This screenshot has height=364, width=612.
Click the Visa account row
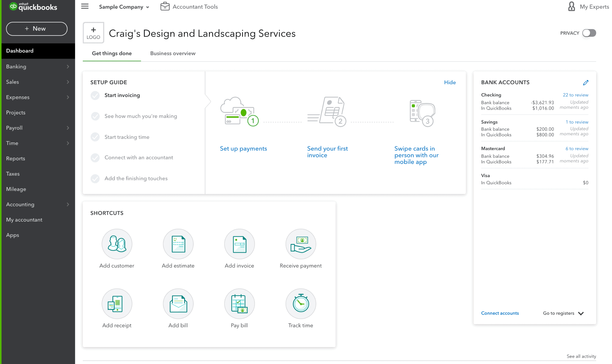pyautogui.click(x=535, y=179)
